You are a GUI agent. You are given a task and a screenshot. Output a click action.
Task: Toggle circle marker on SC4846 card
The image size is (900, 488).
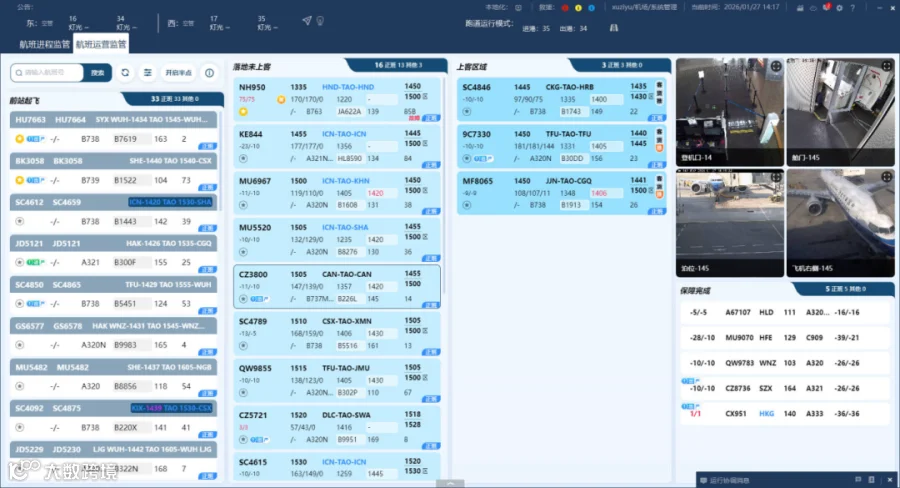pyautogui.click(x=467, y=111)
